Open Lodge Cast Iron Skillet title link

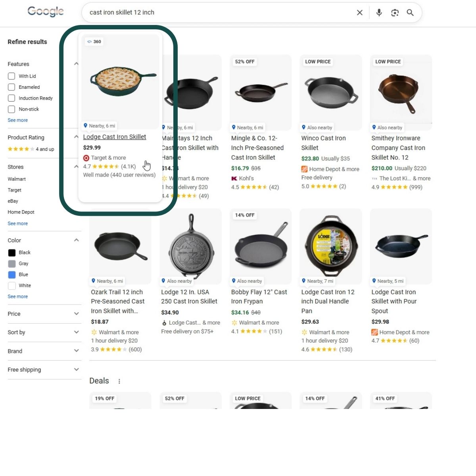tap(115, 137)
